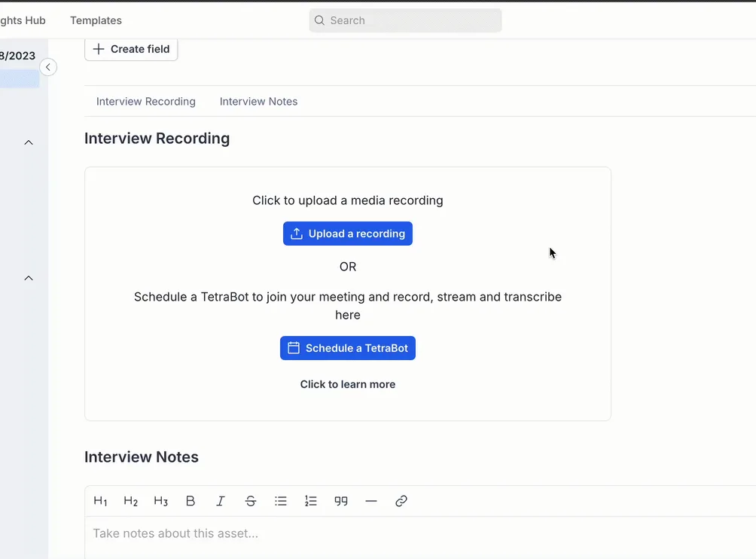Click the 'OR' separator text
The height and width of the screenshot is (559, 756).
coord(348,267)
